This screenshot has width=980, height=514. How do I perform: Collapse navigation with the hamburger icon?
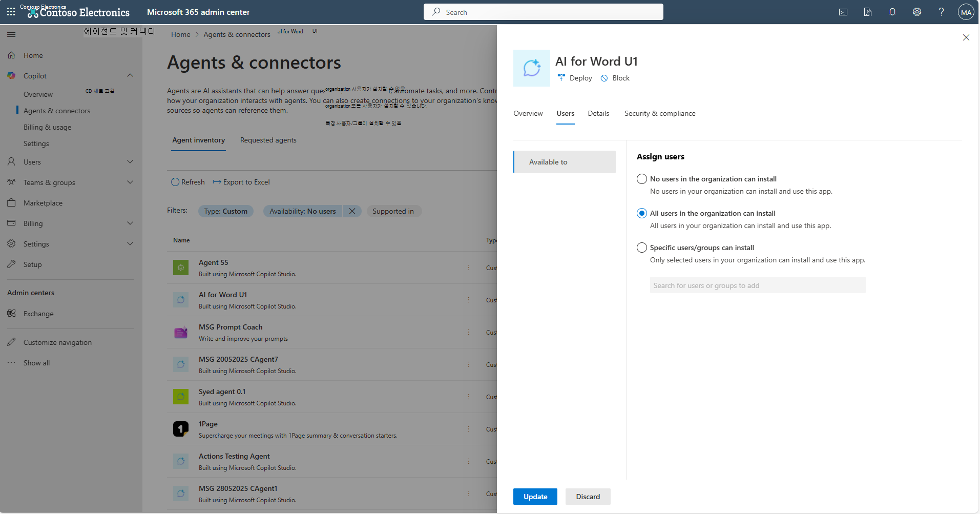(11, 34)
